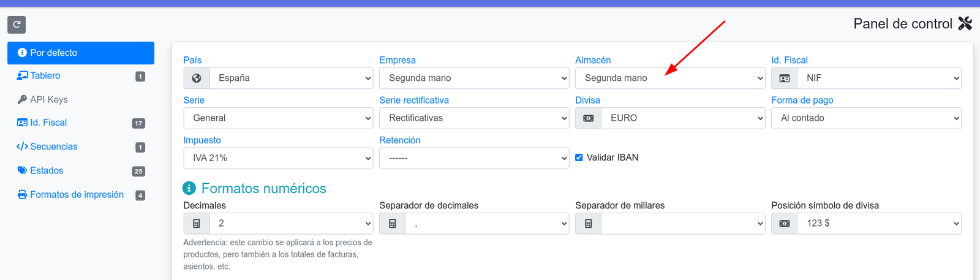Click the reload icon button at top left
The image size is (980, 280).
pyautogui.click(x=17, y=25)
